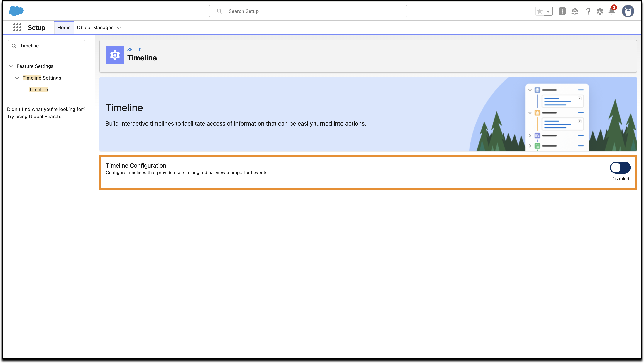The width and height of the screenshot is (644, 363).
Task: Click the Setup app name label
Action: [36, 28]
